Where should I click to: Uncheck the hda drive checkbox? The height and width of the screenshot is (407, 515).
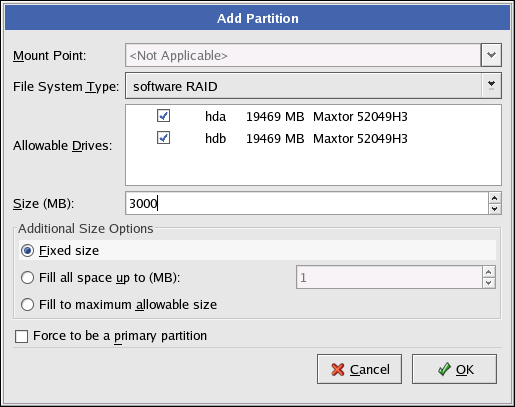[x=163, y=116]
